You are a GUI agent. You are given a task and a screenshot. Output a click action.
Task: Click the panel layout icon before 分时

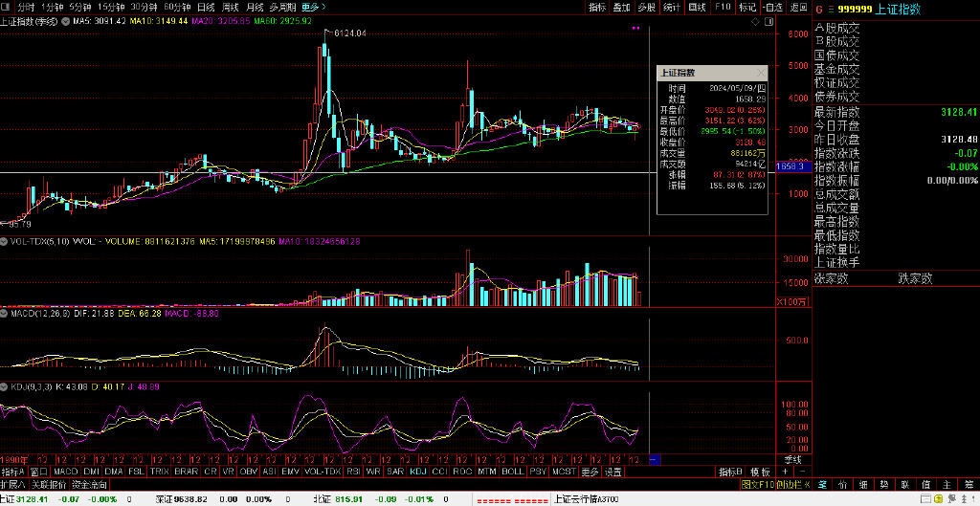click(7, 8)
